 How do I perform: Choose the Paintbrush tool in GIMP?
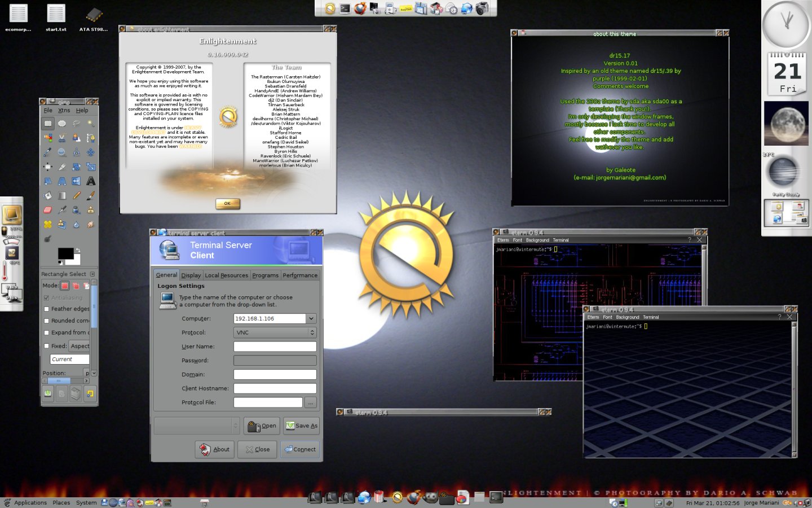90,195
